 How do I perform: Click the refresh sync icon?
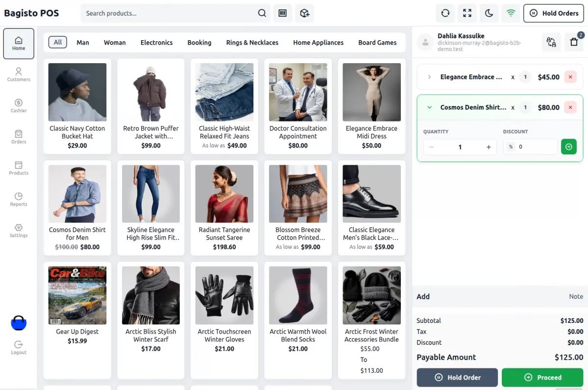pyautogui.click(x=445, y=13)
